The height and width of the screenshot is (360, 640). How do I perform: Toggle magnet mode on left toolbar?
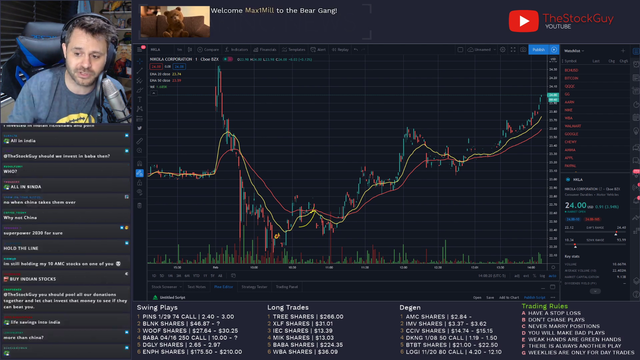coord(140,163)
